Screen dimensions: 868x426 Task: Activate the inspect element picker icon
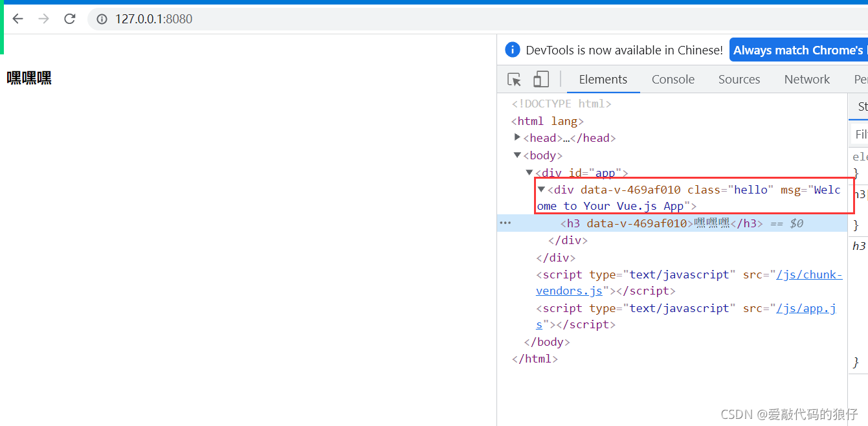pyautogui.click(x=515, y=80)
